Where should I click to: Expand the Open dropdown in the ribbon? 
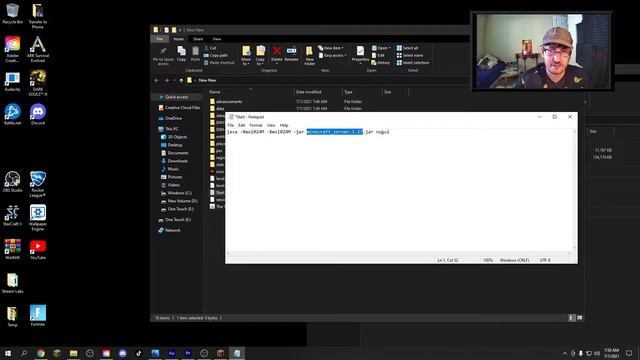pyautogui.click(x=381, y=48)
